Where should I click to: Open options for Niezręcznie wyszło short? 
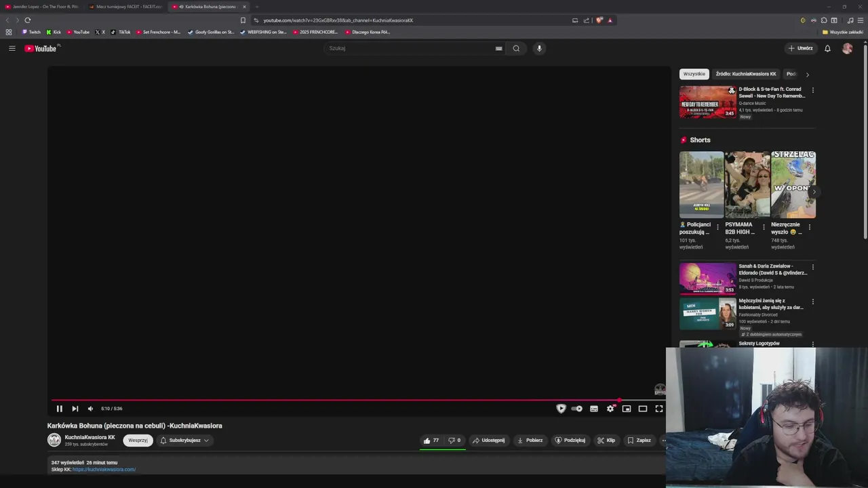tap(809, 227)
